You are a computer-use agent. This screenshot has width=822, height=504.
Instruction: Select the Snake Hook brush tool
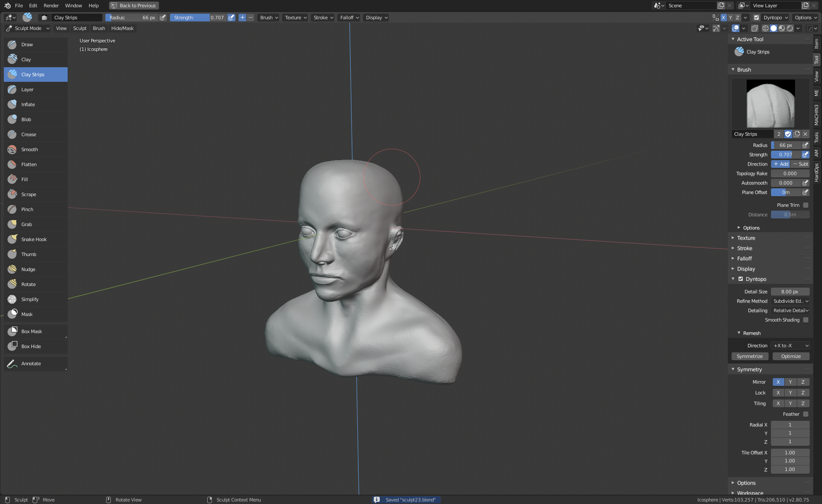coord(34,239)
